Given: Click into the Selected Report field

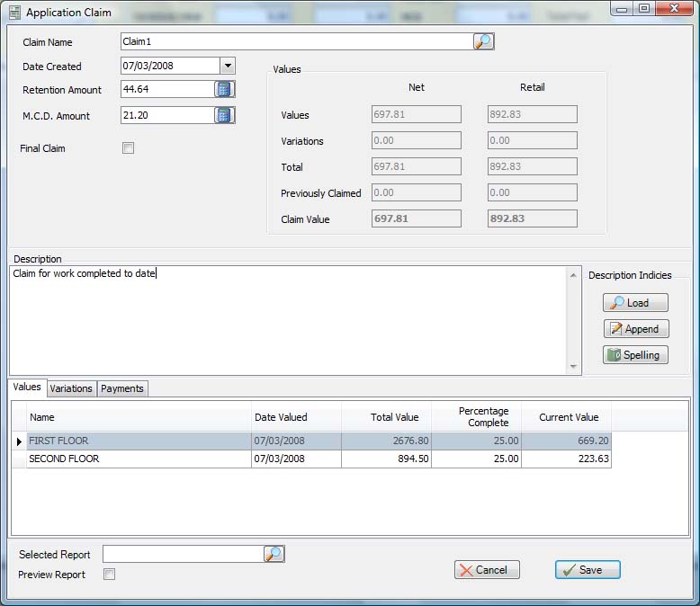Looking at the screenshot, I should coord(183,554).
